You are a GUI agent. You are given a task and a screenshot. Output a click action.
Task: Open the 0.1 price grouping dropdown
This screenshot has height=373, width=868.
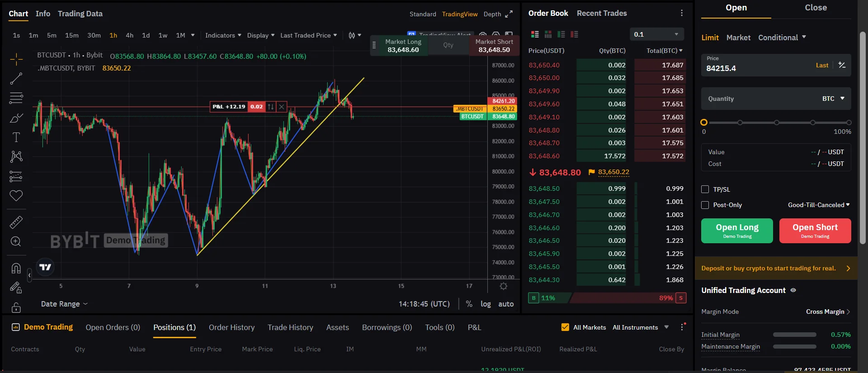[656, 34]
